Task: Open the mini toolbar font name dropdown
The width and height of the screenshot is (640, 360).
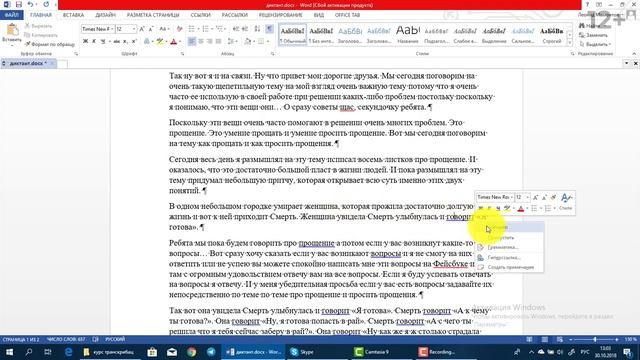Action: tap(512, 197)
